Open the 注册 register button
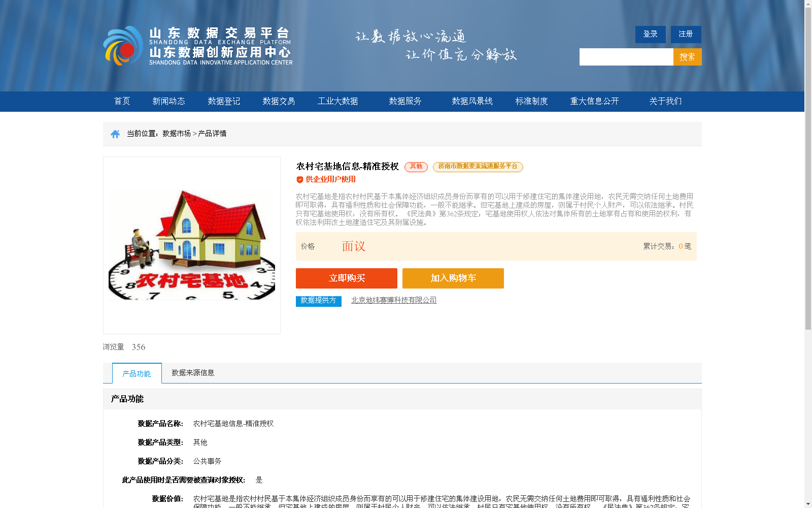812x508 pixels. (686, 34)
